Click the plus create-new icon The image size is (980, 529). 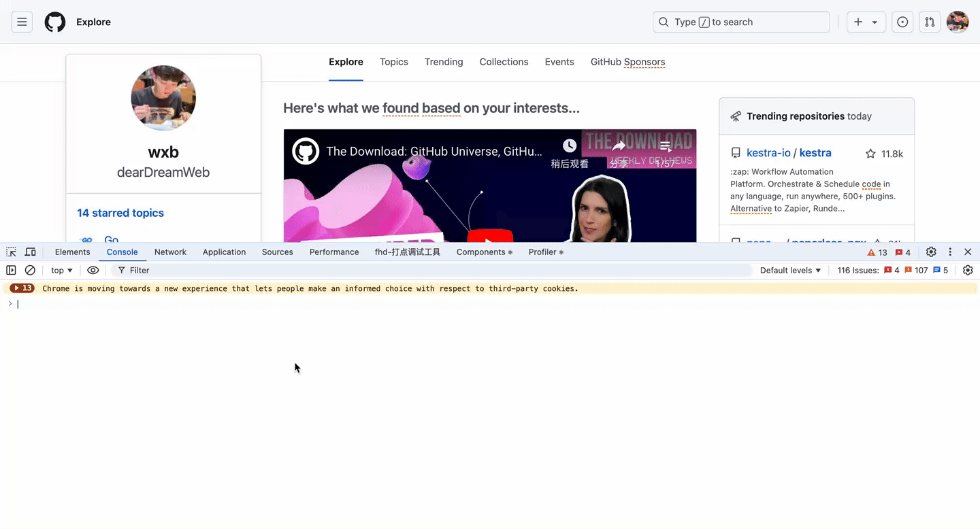(858, 22)
